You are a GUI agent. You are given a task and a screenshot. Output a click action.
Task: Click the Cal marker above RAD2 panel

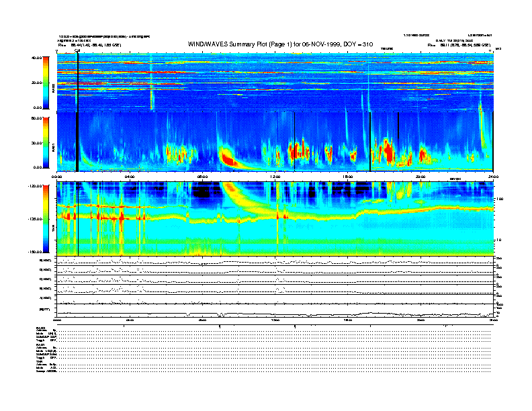[77, 51]
